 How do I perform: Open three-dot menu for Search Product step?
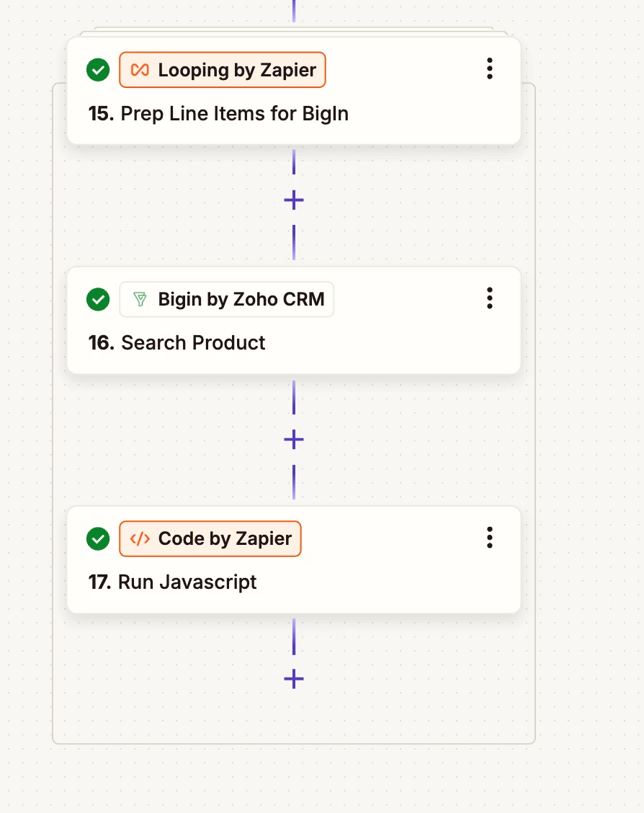click(x=490, y=298)
